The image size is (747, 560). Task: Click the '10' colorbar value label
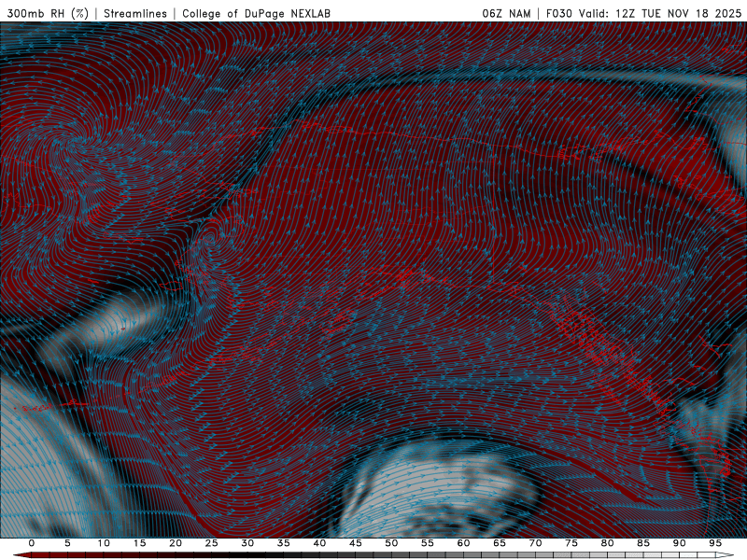click(x=104, y=543)
